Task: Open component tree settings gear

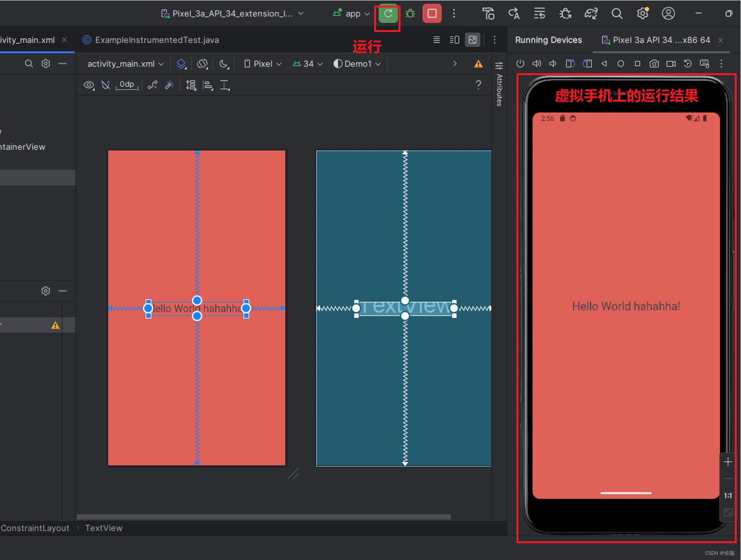Action: pos(46,291)
